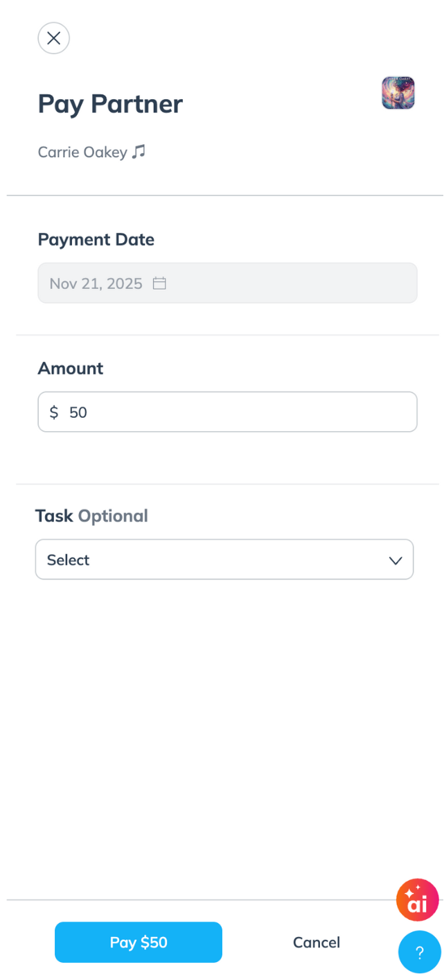The width and height of the screenshot is (444, 980).
Task: Click the Carrie Oakey partner name
Action: point(82,152)
